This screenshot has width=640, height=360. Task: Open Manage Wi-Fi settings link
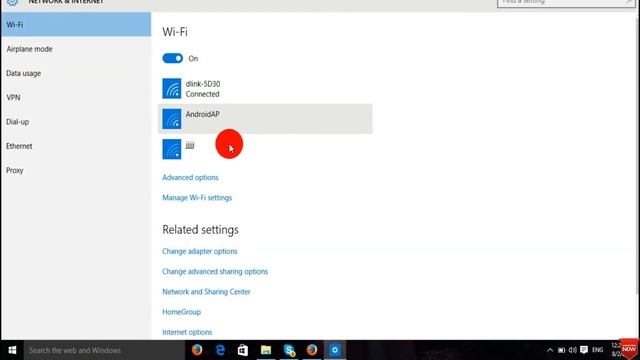[197, 198]
